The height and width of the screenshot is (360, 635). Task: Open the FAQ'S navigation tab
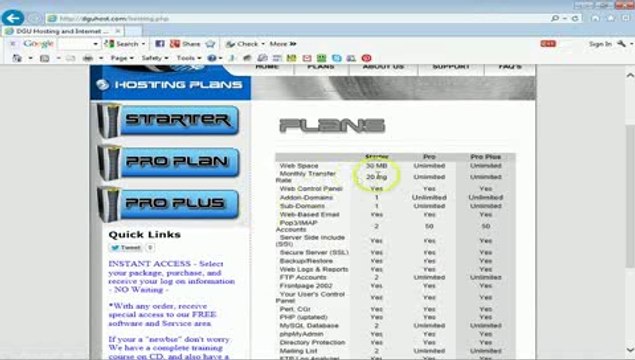tap(510, 68)
